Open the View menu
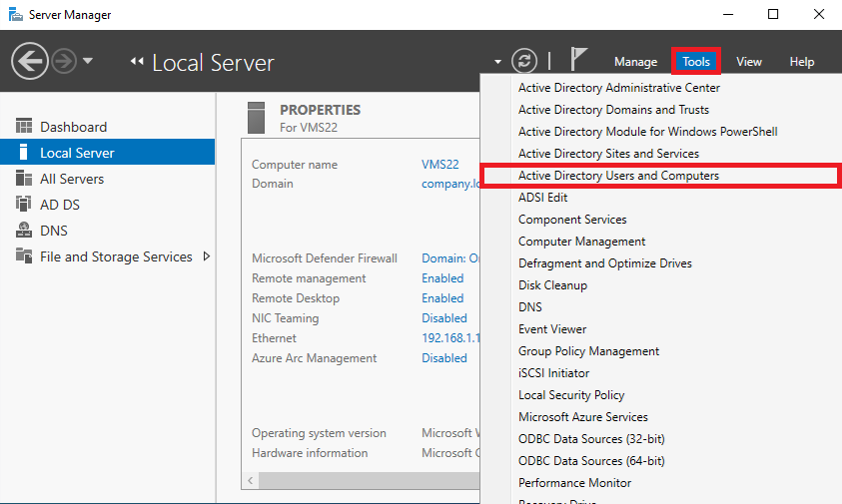The image size is (842, 504). (748, 62)
